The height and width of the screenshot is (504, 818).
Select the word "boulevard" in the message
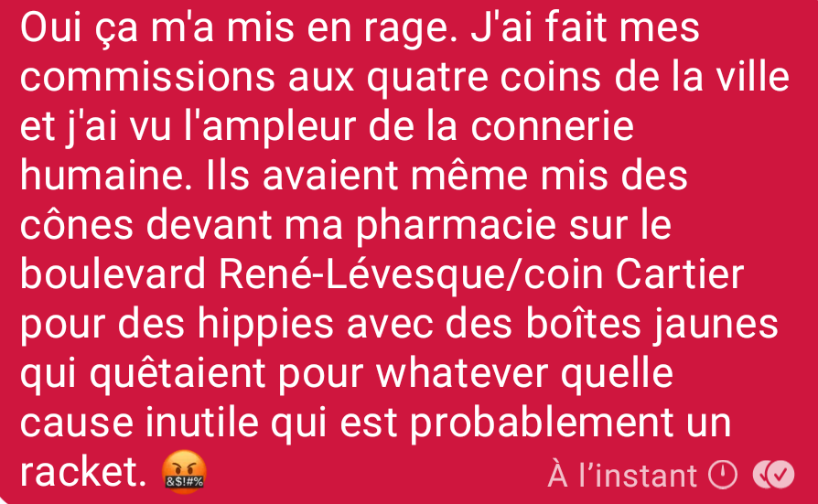point(113,274)
